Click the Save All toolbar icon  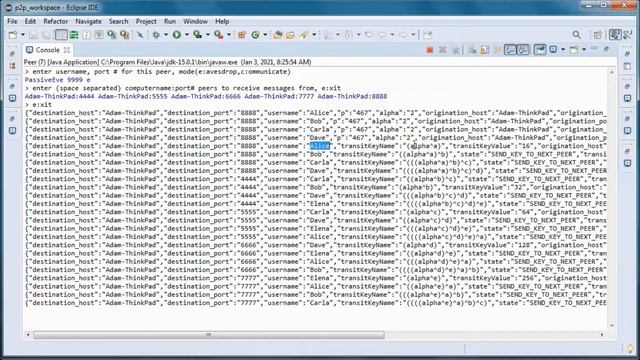pyautogui.click(x=46, y=35)
